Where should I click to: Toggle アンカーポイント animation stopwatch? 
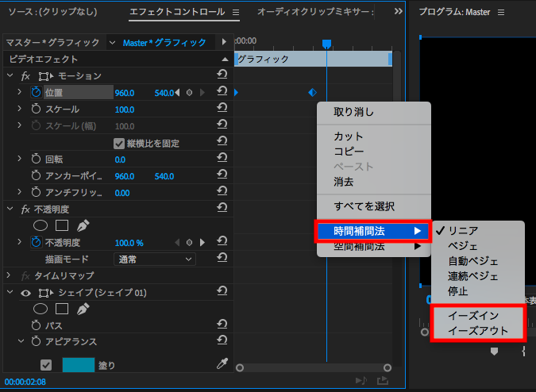tap(36, 175)
